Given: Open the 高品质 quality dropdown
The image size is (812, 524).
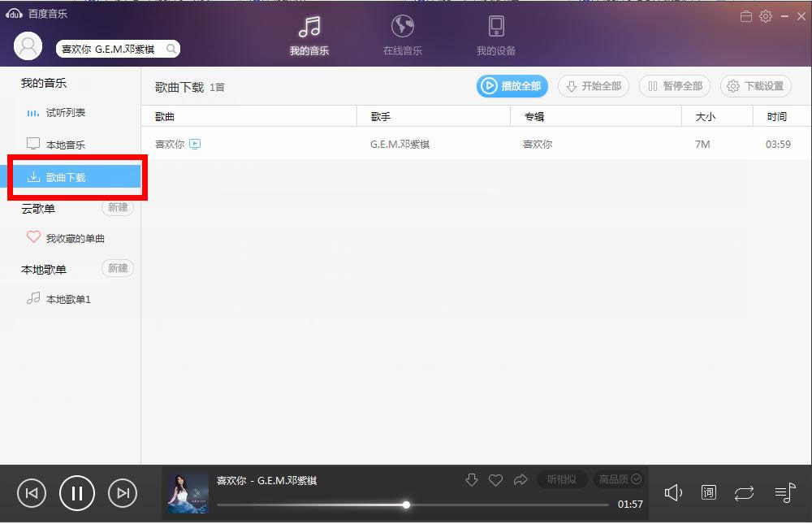Looking at the screenshot, I should tap(619, 479).
